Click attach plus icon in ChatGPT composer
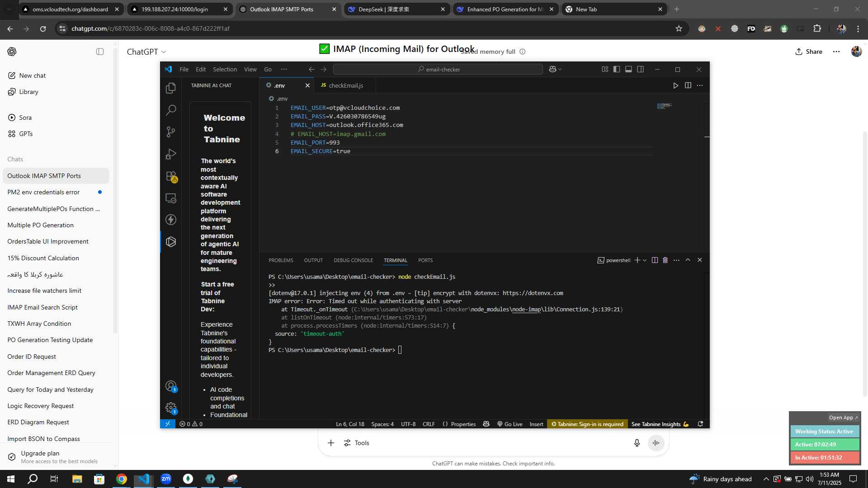The image size is (868, 488). pos(331,443)
